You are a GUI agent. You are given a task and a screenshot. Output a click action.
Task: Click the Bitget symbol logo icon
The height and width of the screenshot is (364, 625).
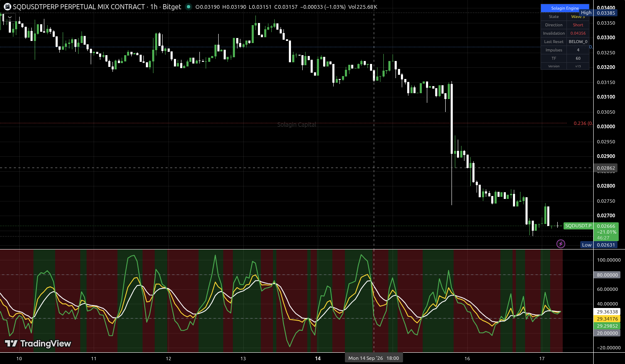coord(7,7)
